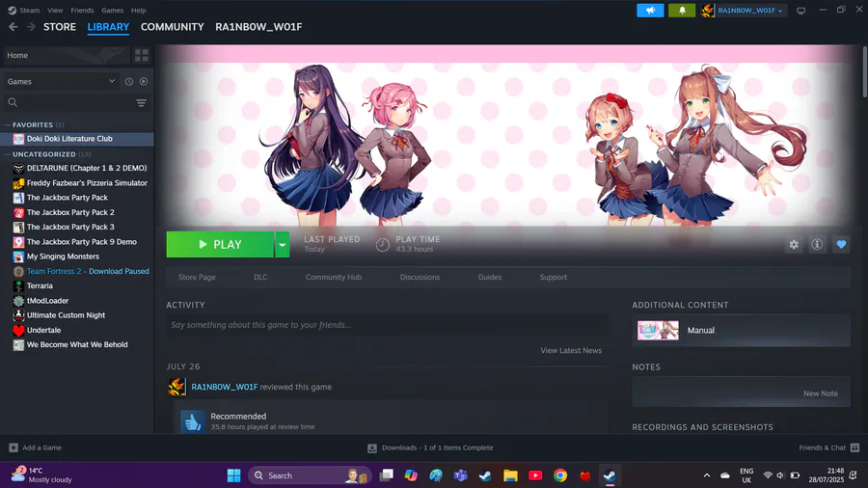
Task: Click New Note button
Action: click(x=821, y=393)
